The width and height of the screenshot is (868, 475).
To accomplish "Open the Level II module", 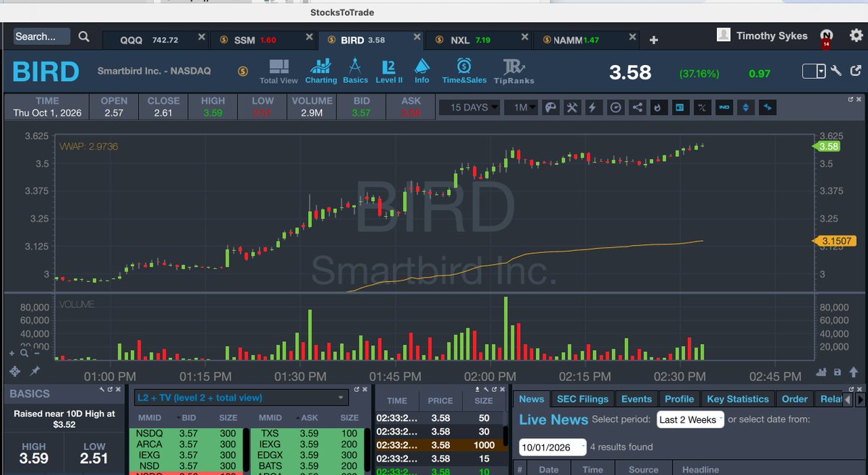I will tap(389, 71).
